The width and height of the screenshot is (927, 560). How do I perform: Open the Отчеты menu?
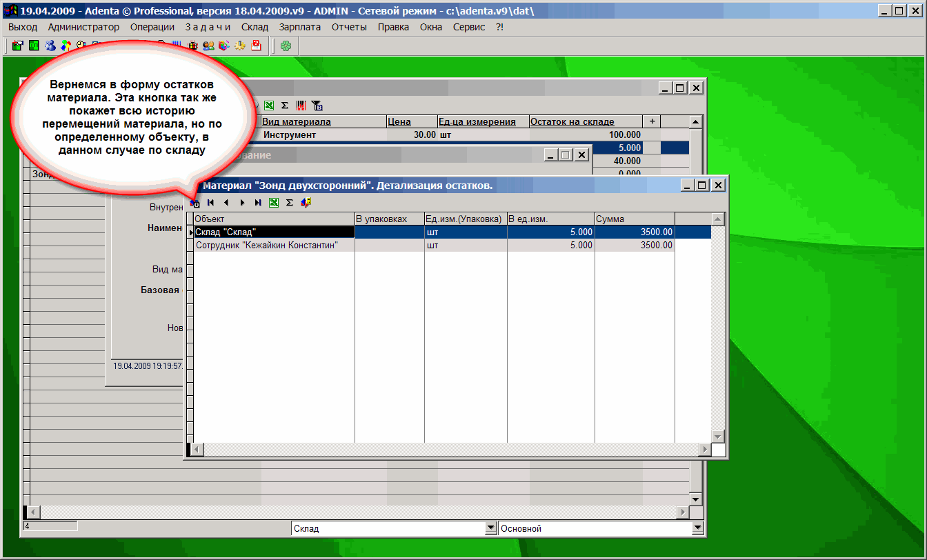(349, 27)
